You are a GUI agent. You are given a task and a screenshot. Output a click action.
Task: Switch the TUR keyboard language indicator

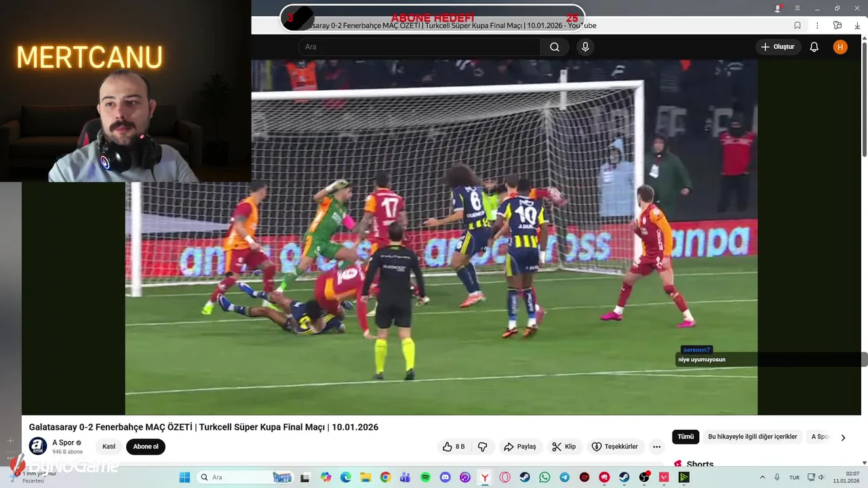(x=794, y=477)
